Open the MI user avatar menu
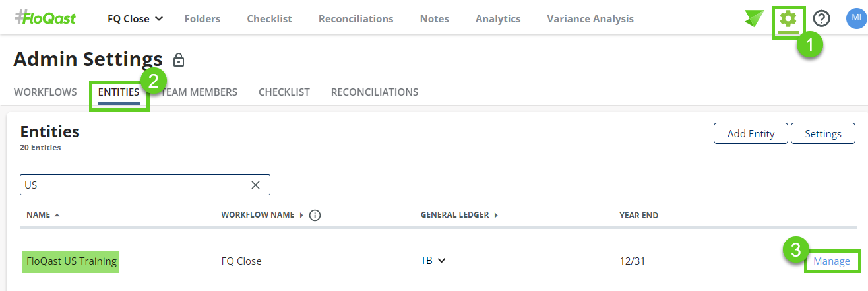This screenshot has width=868, height=291. tap(856, 18)
